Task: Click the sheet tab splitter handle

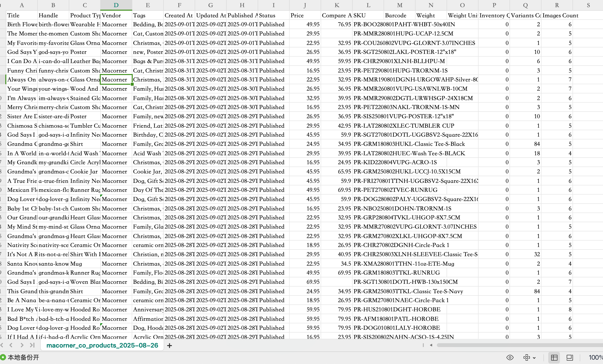Action: coord(423,345)
